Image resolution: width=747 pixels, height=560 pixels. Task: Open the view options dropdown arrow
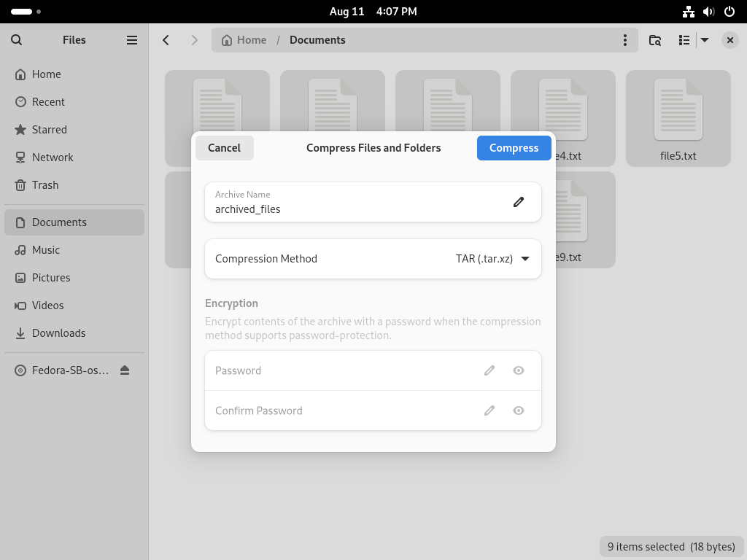tap(705, 40)
